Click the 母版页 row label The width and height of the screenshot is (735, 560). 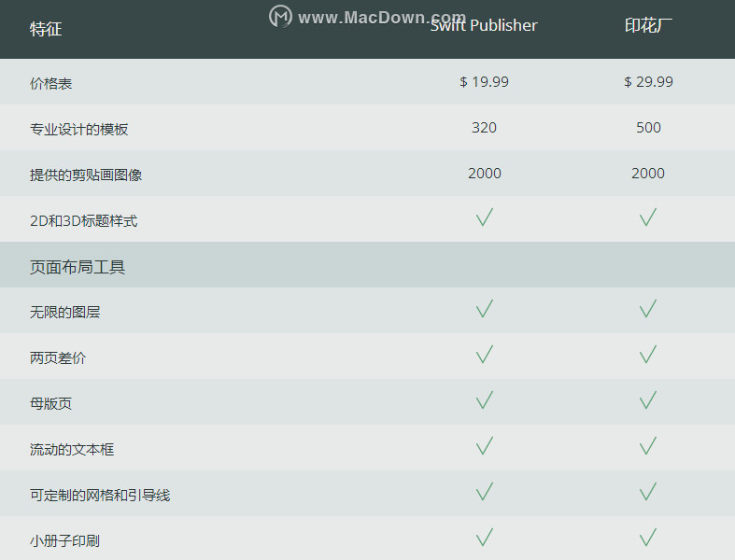(x=50, y=403)
